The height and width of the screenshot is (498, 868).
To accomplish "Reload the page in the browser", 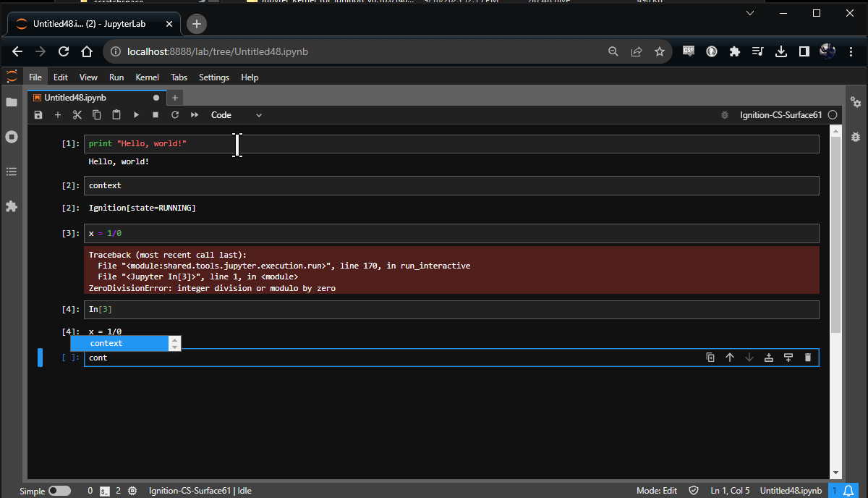I will [64, 51].
